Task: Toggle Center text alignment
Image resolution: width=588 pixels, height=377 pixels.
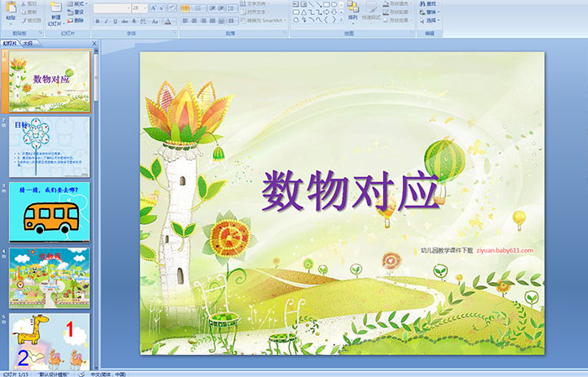Action: pos(194,21)
